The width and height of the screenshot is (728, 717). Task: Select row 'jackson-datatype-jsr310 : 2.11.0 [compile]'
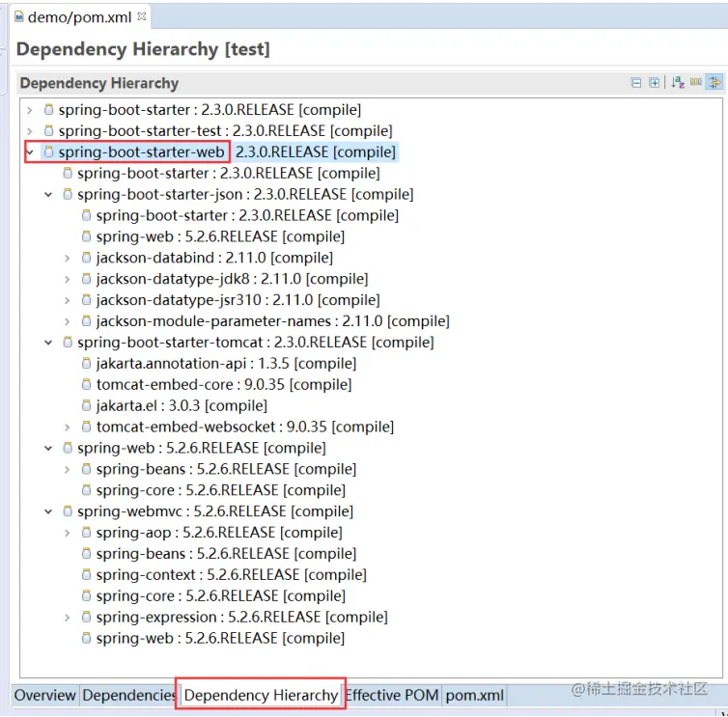pos(238,300)
